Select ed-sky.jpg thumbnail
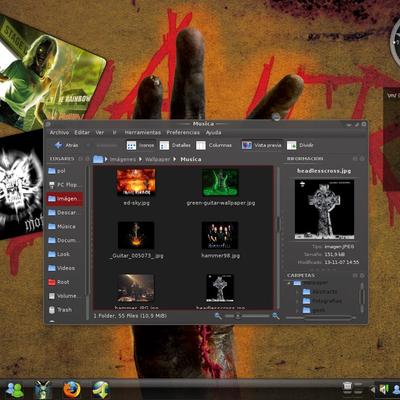Viewport: 400px width, 400px height. pyautogui.click(x=136, y=182)
